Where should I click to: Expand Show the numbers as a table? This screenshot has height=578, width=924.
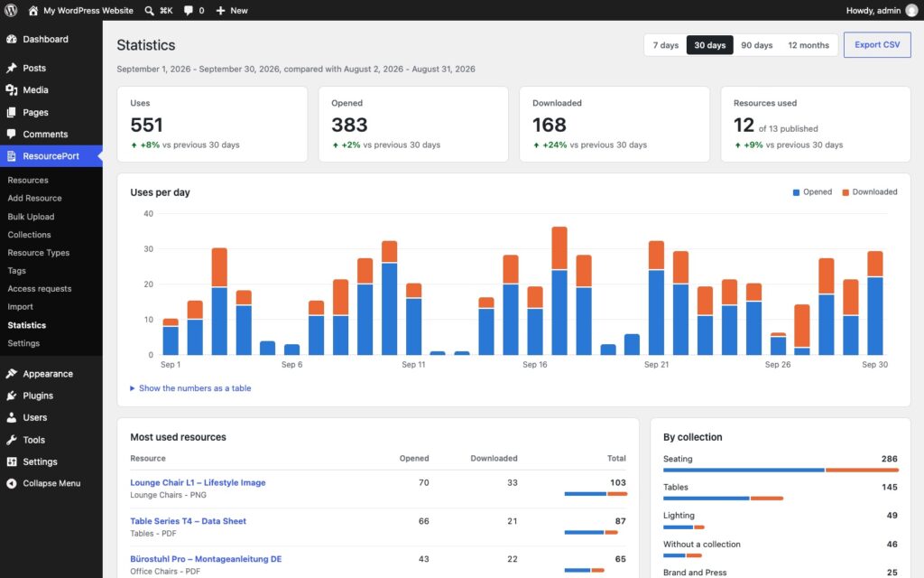tap(190, 388)
